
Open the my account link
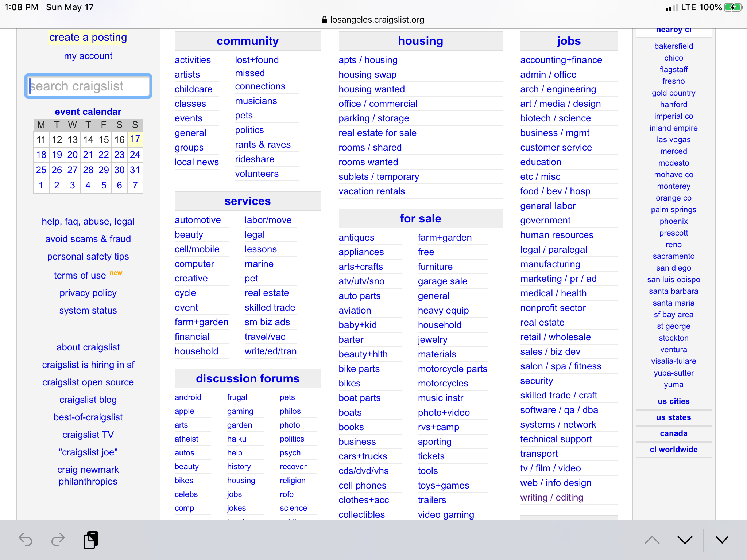coord(88,56)
